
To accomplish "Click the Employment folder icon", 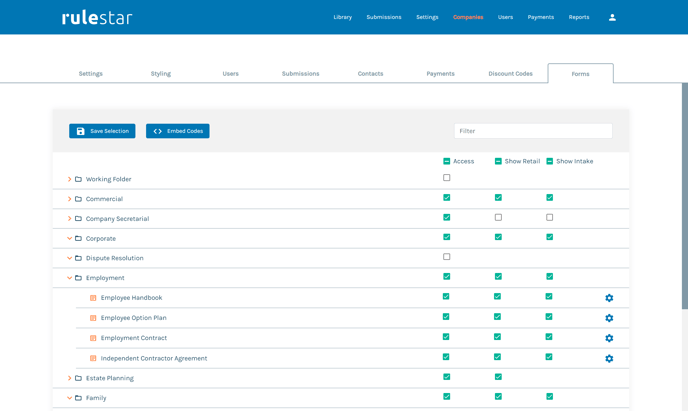I will [79, 278].
